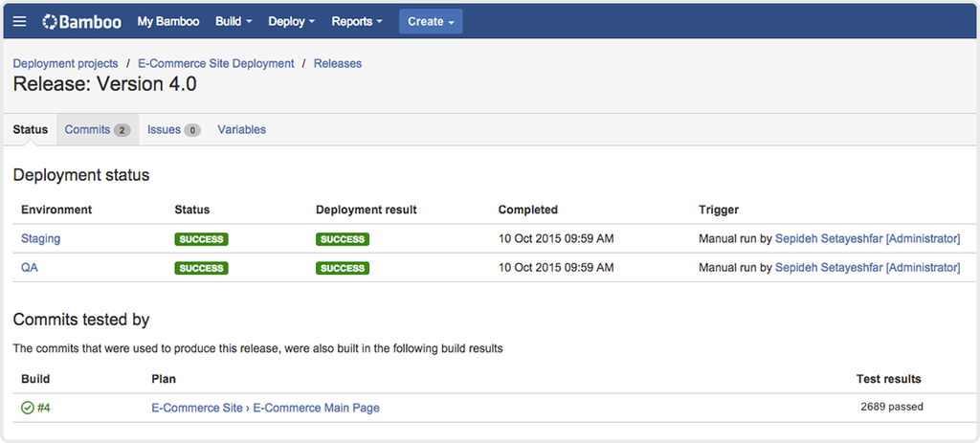Click the Bamboo logo
The width and height of the screenshot is (980, 443).
[82, 22]
